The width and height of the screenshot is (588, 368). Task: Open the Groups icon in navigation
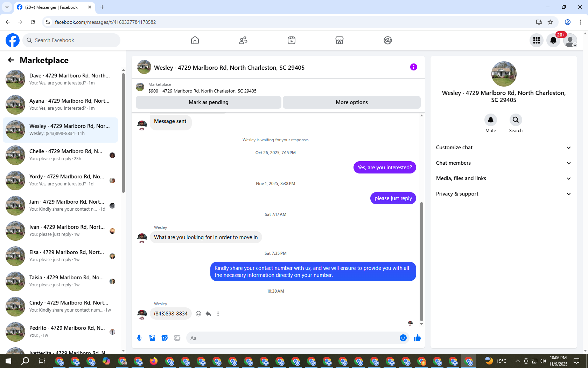click(388, 40)
